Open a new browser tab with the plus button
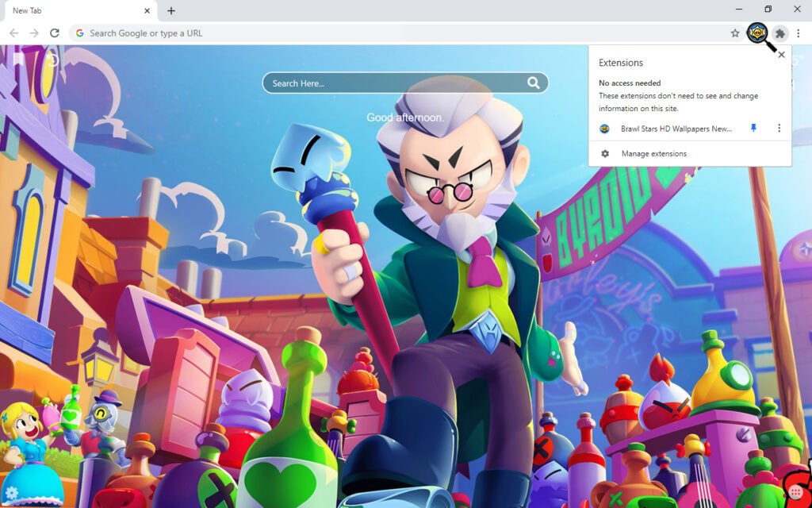 pos(173,10)
